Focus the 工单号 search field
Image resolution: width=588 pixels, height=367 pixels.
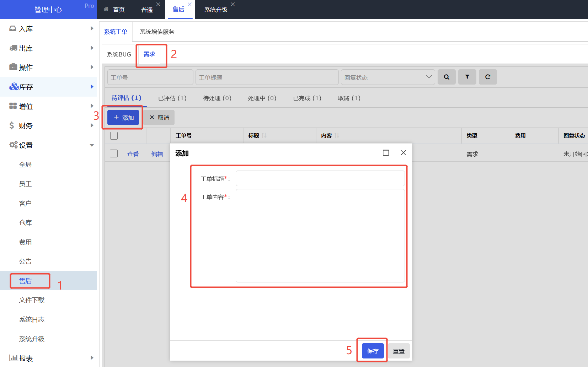[150, 77]
